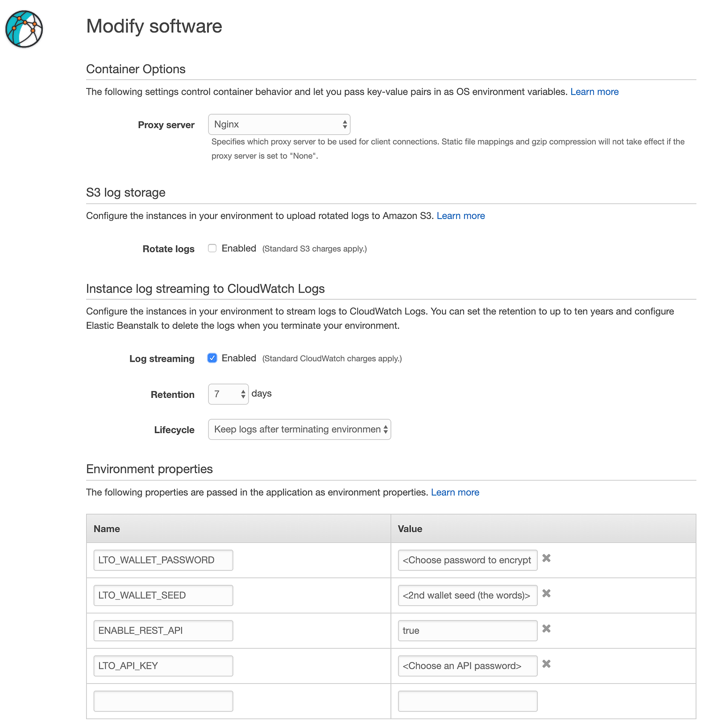The image size is (714, 728).
Task: Delete the LTO_API_KEY property with X icon
Action: click(x=546, y=664)
